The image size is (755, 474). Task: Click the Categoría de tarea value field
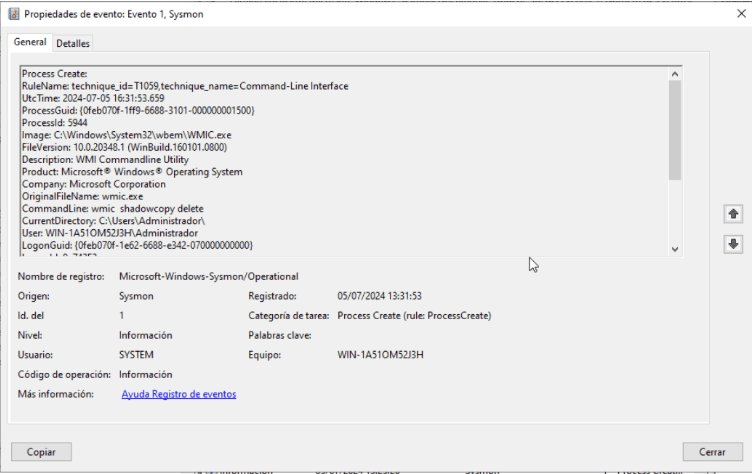[414, 316]
